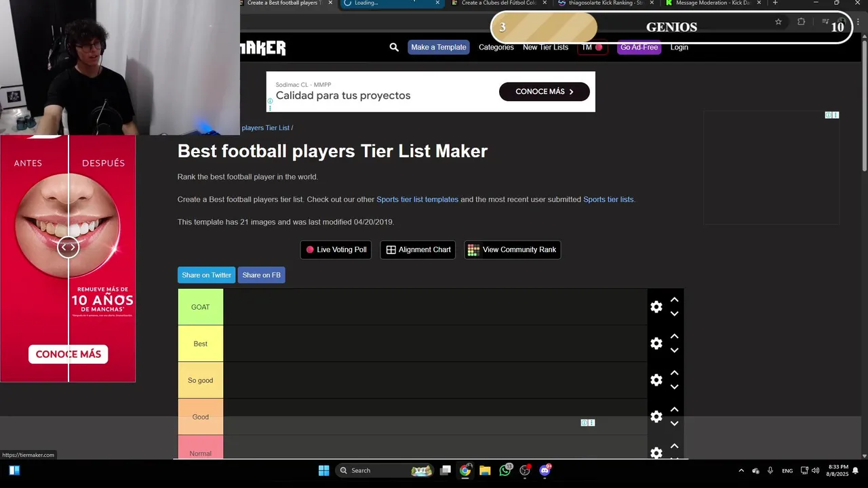Screen dimensions: 868x488
Task: Click Share on FB button
Action: 261,275
